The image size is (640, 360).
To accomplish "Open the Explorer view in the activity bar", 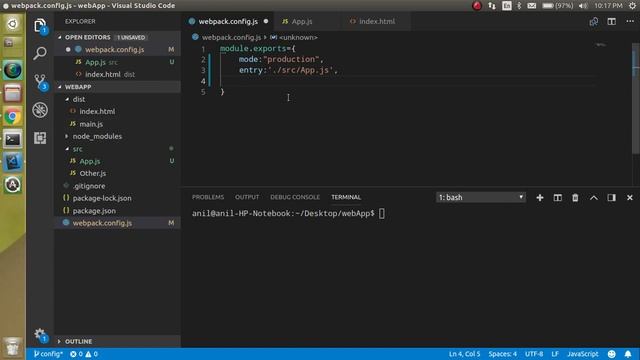I will coord(40,26).
